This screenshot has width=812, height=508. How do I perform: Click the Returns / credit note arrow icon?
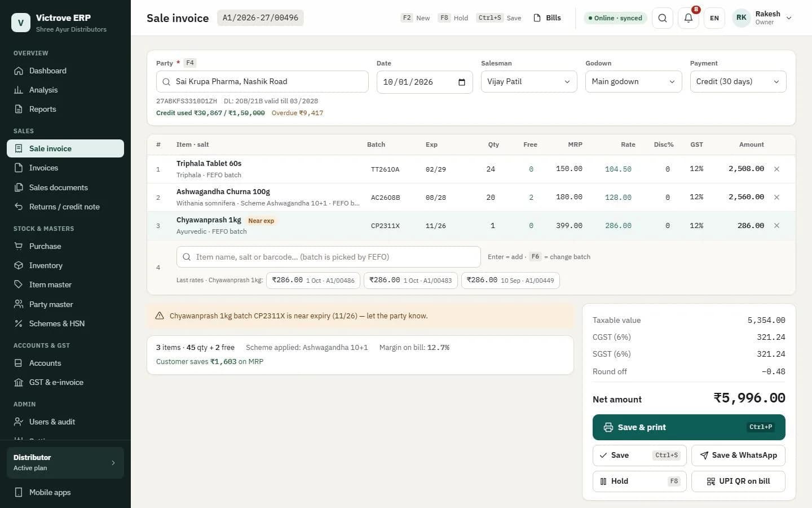[19, 207]
